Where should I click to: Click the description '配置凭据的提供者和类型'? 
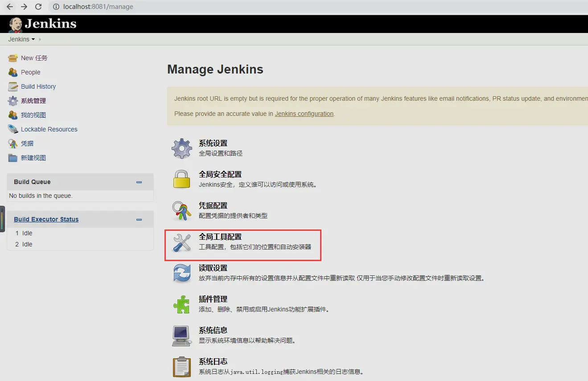click(x=233, y=216)
